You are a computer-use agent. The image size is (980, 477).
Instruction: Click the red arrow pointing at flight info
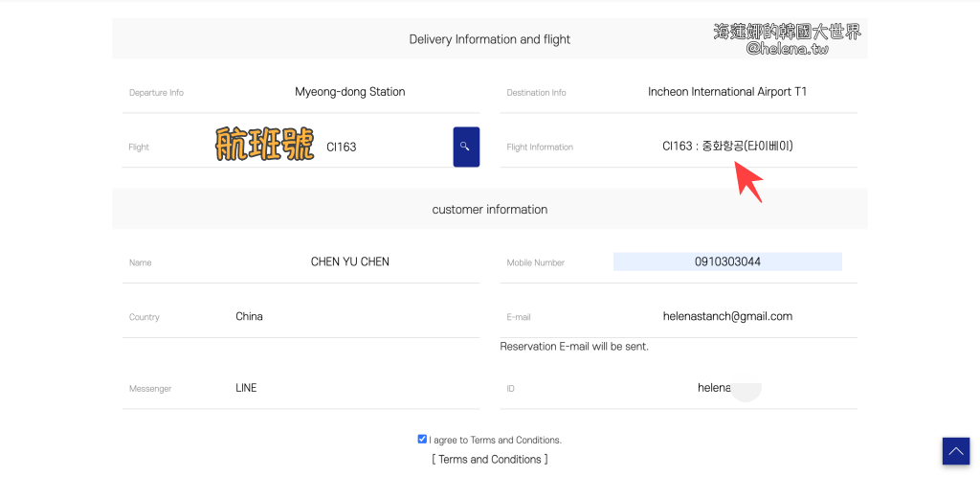pos(749,181)
